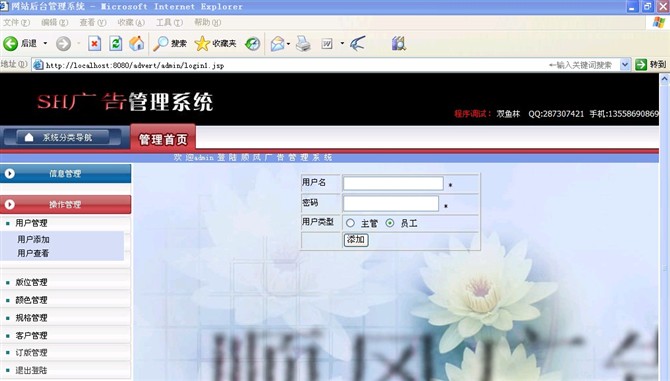Refresh the page using green arrows icon
The image size is (670, 381).
point(115,43)
